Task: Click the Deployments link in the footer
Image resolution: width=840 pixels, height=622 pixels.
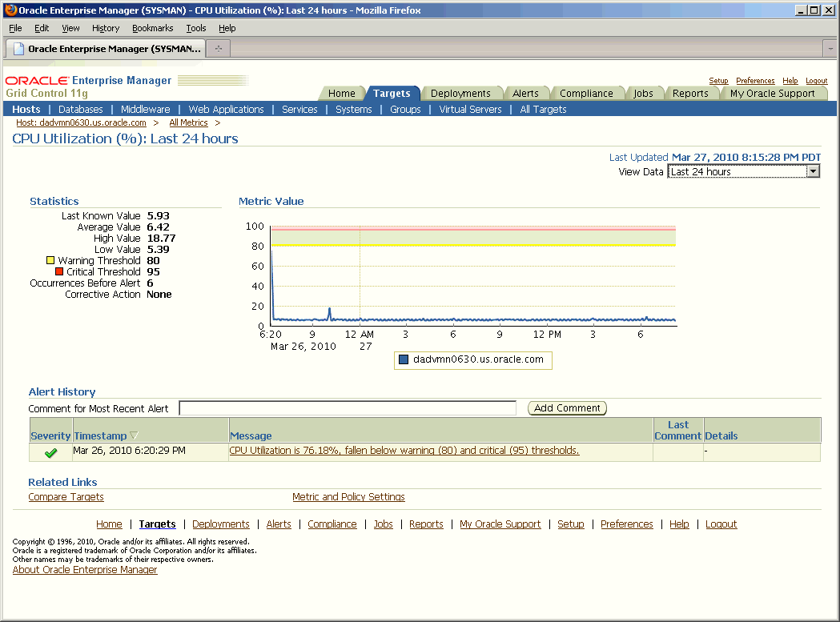Action: coord(221,524)
